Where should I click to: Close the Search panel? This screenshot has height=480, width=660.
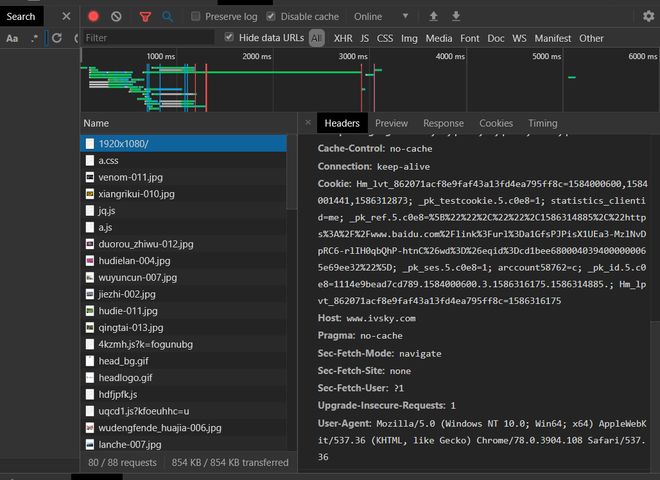[66, 16]
